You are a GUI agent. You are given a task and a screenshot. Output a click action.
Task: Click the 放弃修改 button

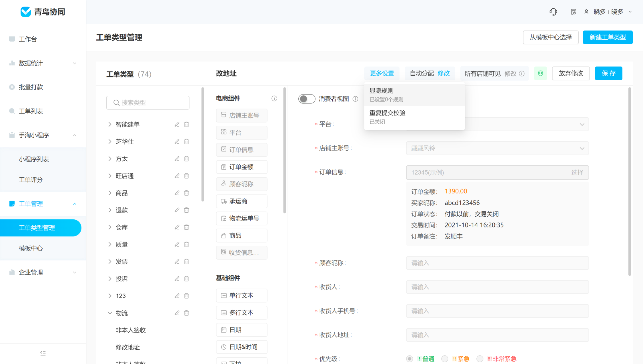tap(571, 73)
